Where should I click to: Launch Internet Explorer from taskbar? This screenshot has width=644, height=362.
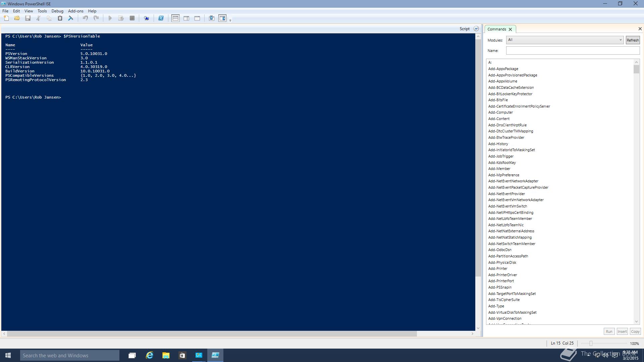(x=149, y=355)
